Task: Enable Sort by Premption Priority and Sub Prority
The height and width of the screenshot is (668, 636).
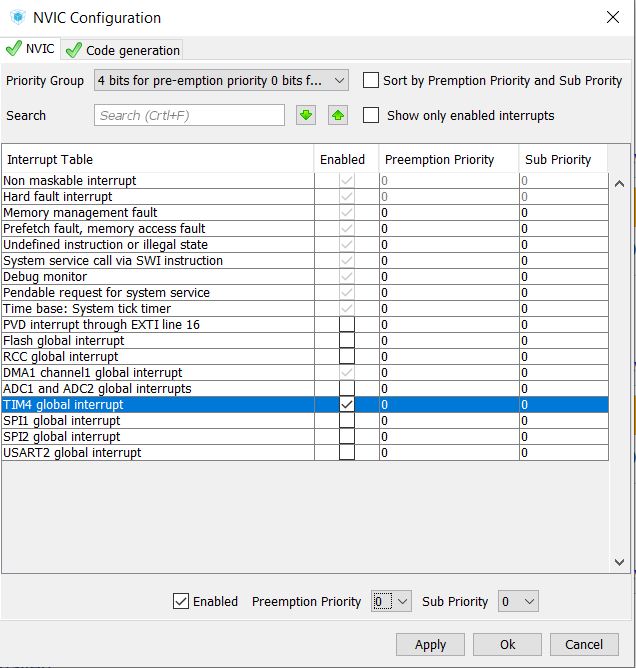Action: [x=371, y=80]
